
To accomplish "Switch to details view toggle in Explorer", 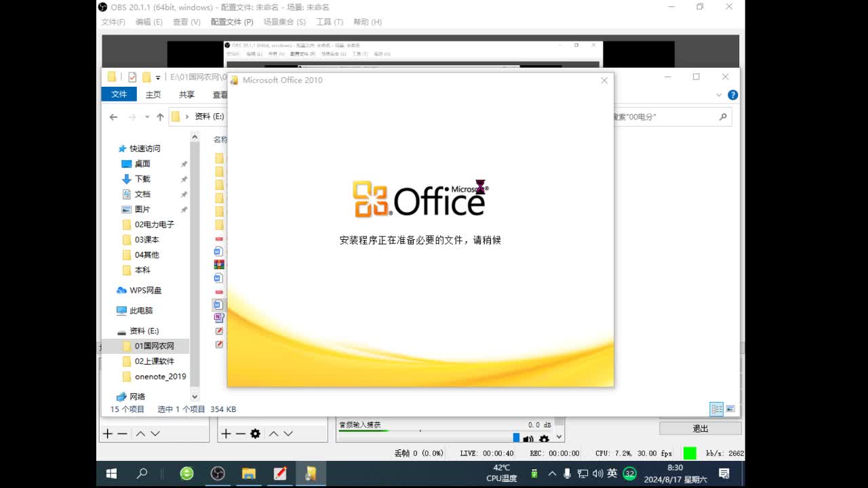I will (x=717, y=409).
